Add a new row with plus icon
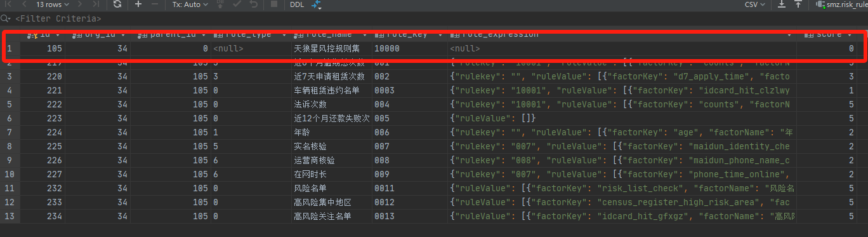 (x=138, y=4)
